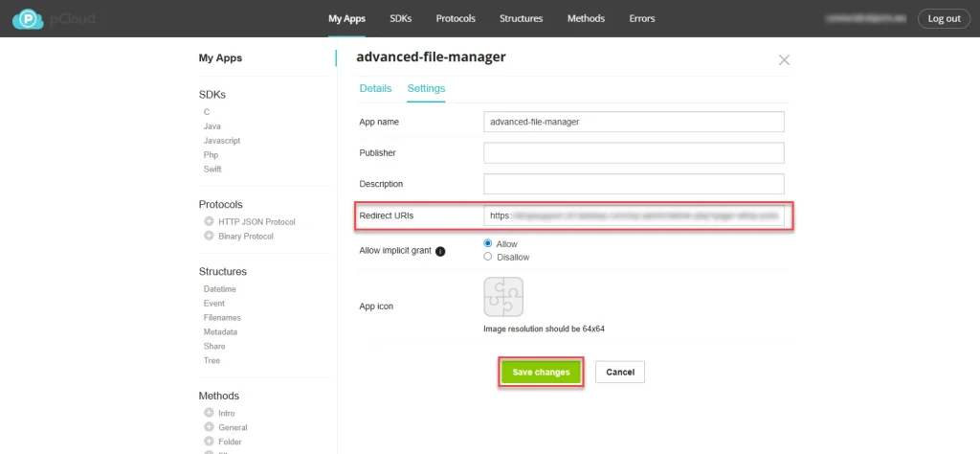980x454 pixels.
Task: Close the advanced-file-manager panel with X
Action: coord(784,60)
